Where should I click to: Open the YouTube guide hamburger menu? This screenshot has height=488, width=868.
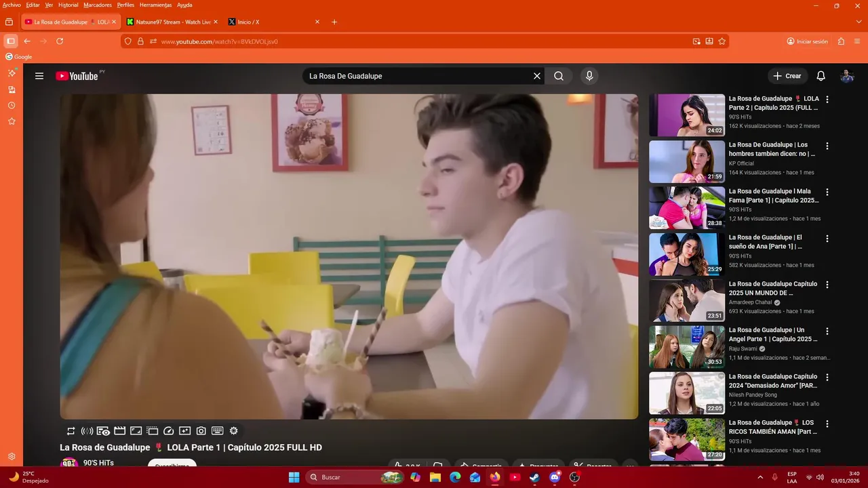[39, 76]
